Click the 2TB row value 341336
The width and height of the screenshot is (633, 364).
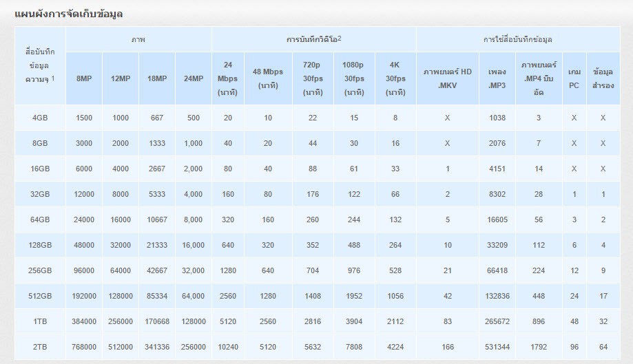157,347
